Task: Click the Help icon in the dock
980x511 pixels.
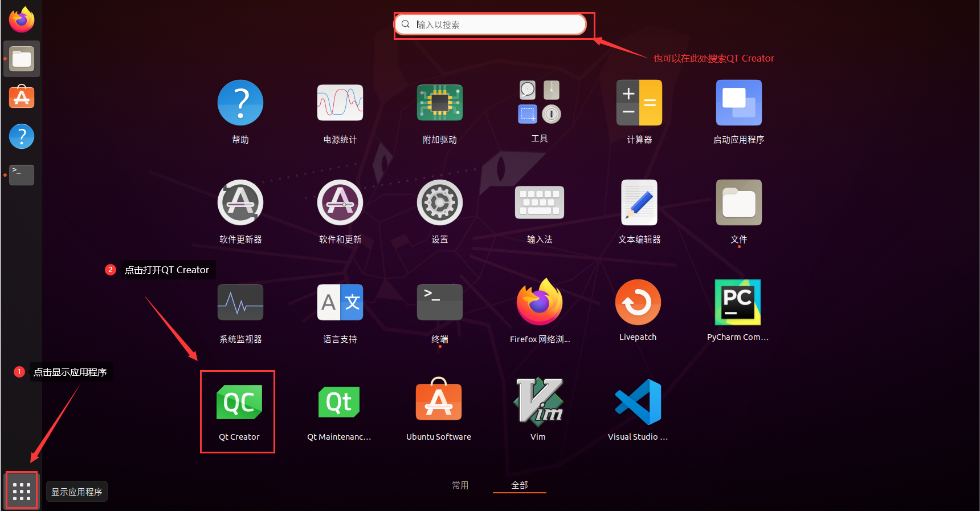Action: click(22, 136)
